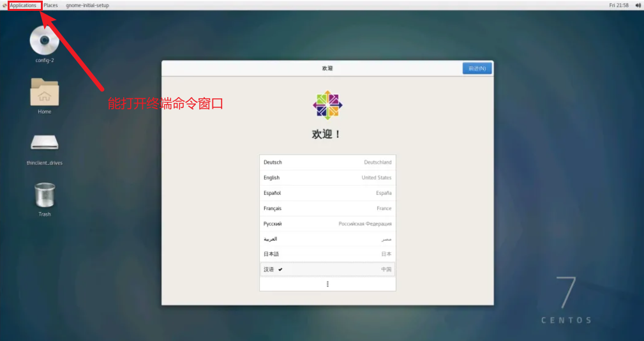The height and width of the screenshot is (341, 644).
Task: Select the Trash icon on desktop
Action: [x=44, y=195]
